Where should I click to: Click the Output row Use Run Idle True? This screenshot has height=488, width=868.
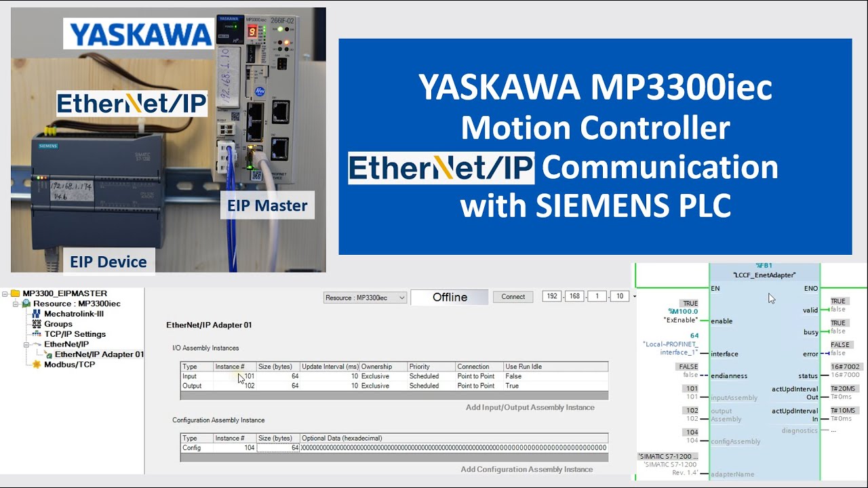(x=555, y=386)
